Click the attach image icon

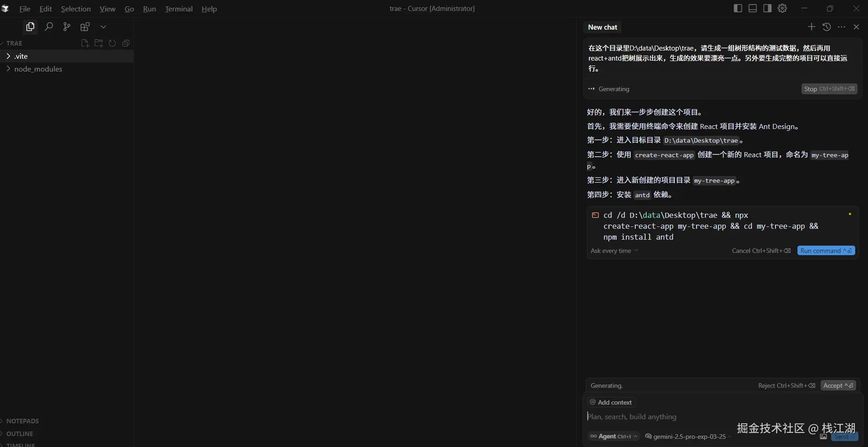pyautogui.click(x=823, y=437)
